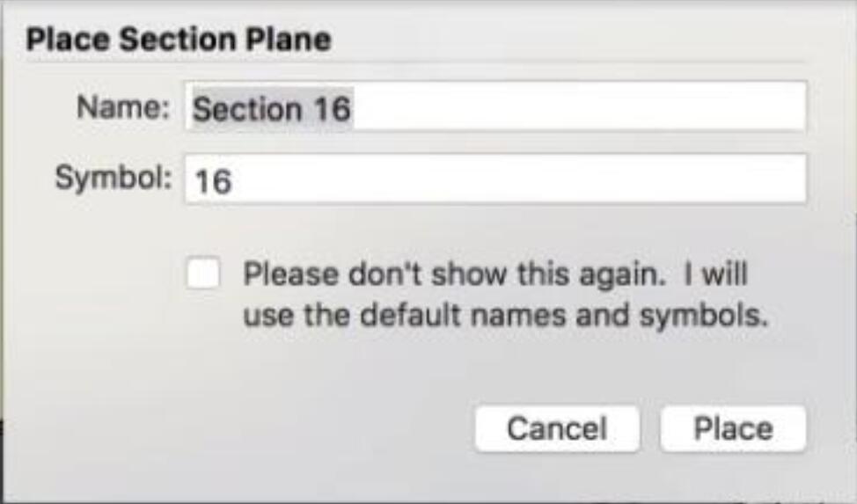Screen dimensions: 857x504
Task: Confirm section placement with Place
Action: 733,428
